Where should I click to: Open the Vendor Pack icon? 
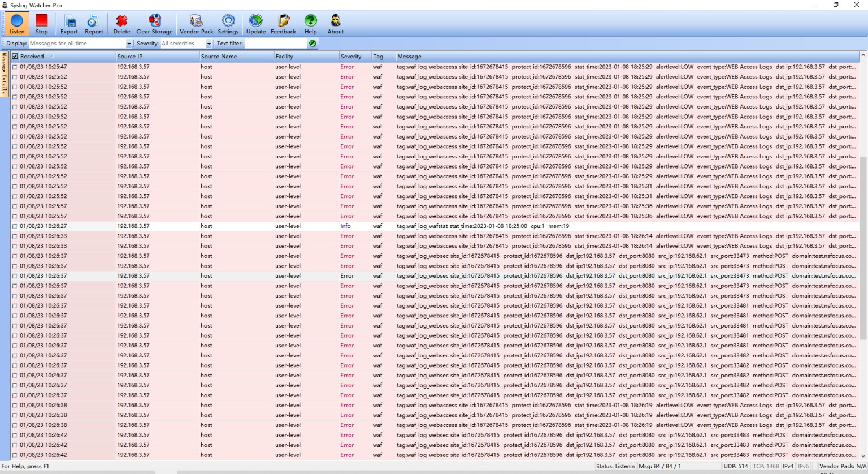click(x=196, y=24)
